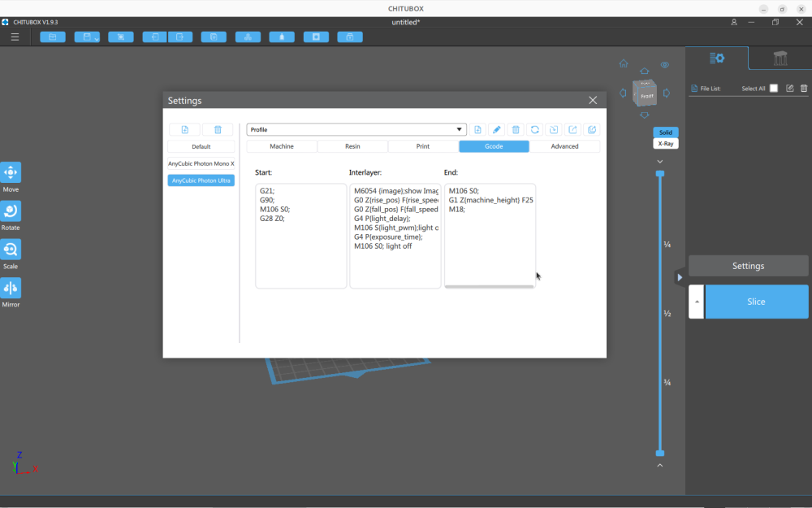Switch the render mode to X-Ray
Image resolution: width=812 pixels, height=508 pixels.
pos(666,144)
